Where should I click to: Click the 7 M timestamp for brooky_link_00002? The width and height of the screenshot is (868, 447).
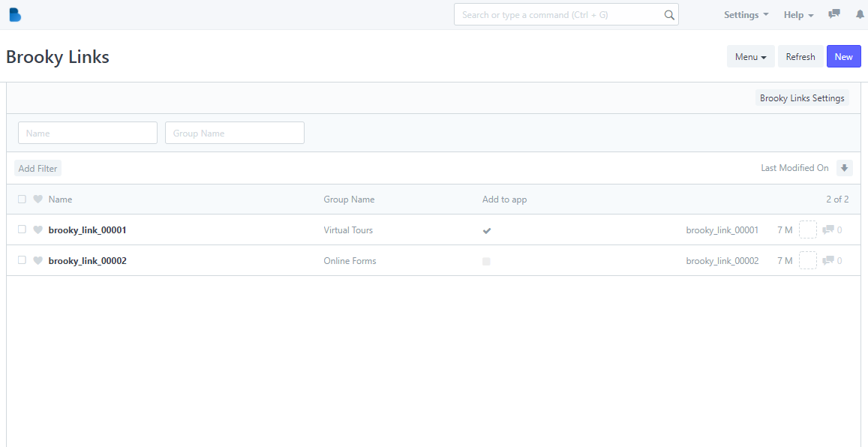coord(785,260)
